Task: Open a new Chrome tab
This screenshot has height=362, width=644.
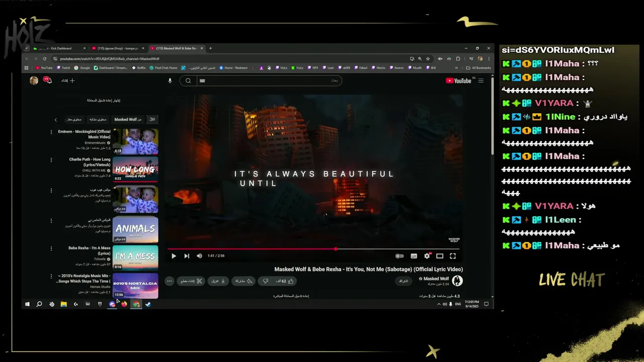Action: click(210, 48)
